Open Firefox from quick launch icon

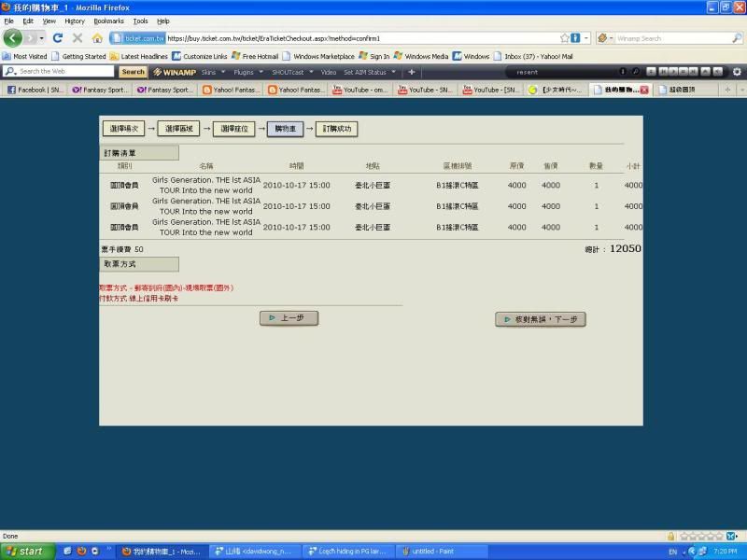click(x=81, y=551)
